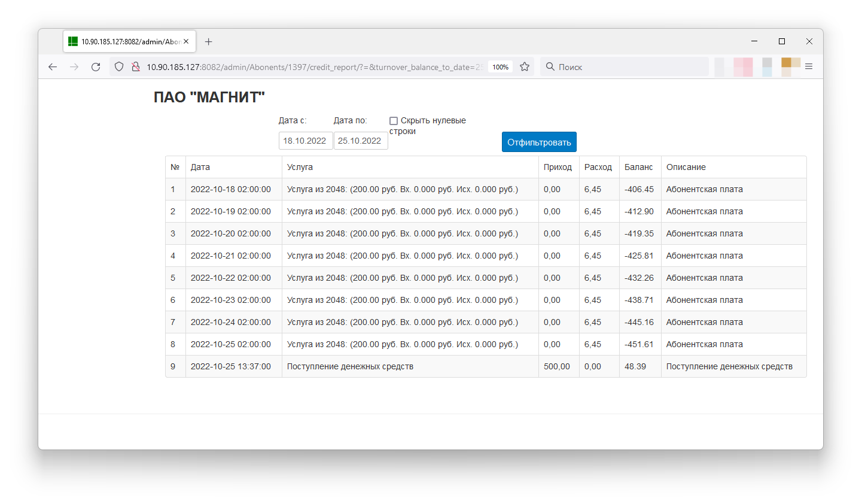Minimize the browser window

point(754,41)
